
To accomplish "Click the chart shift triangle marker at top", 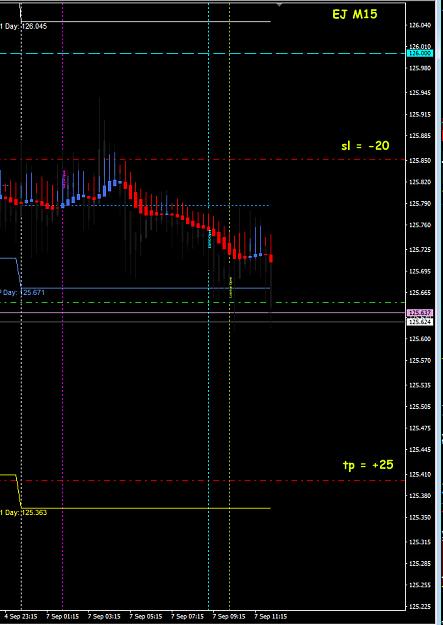I will pos(280,4).
